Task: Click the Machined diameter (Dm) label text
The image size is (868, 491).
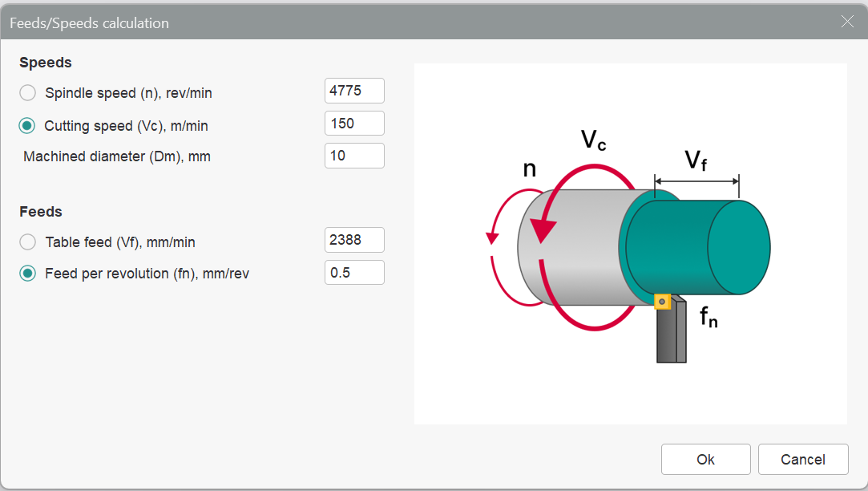Action: coord(117,156)
